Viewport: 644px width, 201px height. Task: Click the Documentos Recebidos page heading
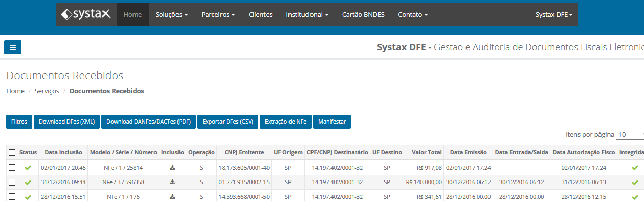(65, 76)
